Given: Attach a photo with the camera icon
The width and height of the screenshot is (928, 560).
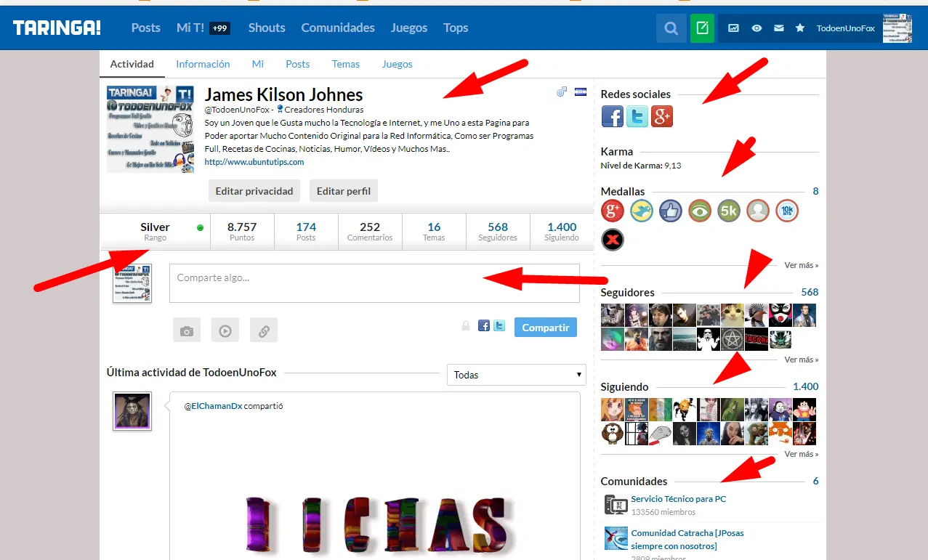Looking at the screenshot, I should coord(187,330).
